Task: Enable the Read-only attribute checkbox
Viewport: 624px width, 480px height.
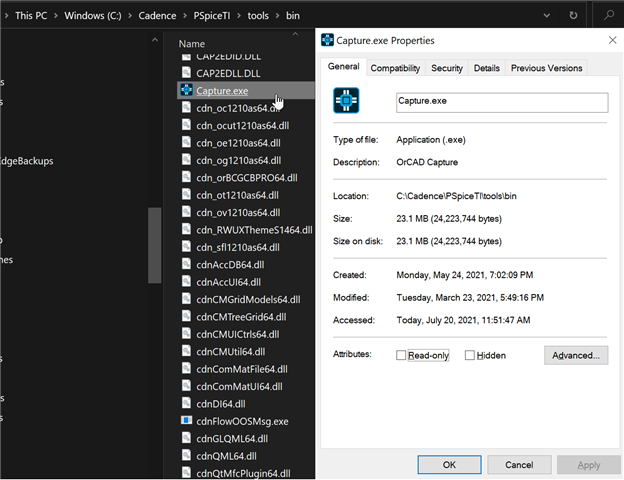Action: [401, 355]
